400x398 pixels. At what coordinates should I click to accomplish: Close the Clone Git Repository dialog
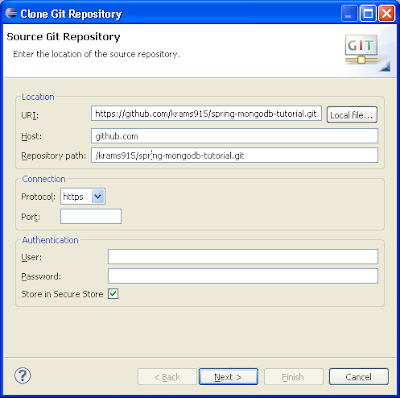387,14
